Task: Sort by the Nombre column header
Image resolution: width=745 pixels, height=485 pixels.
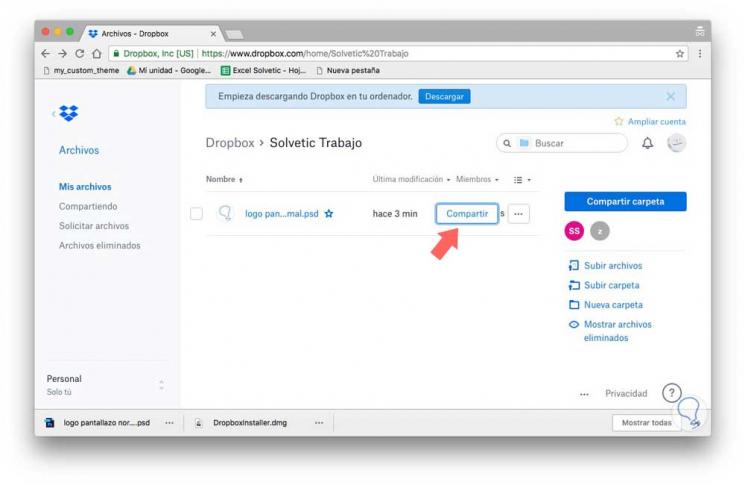Action: pyautogui.click(x=224, y=179)
